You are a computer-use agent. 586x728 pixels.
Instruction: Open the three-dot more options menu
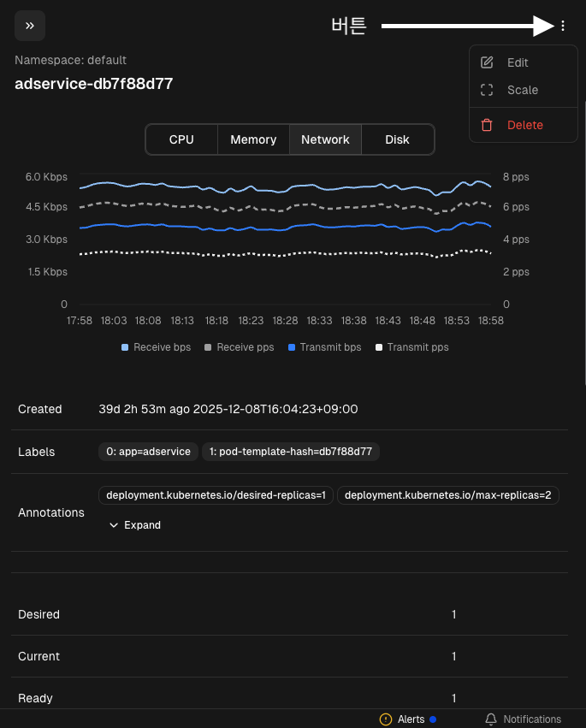pyautogui.click(x=563, y=27)
